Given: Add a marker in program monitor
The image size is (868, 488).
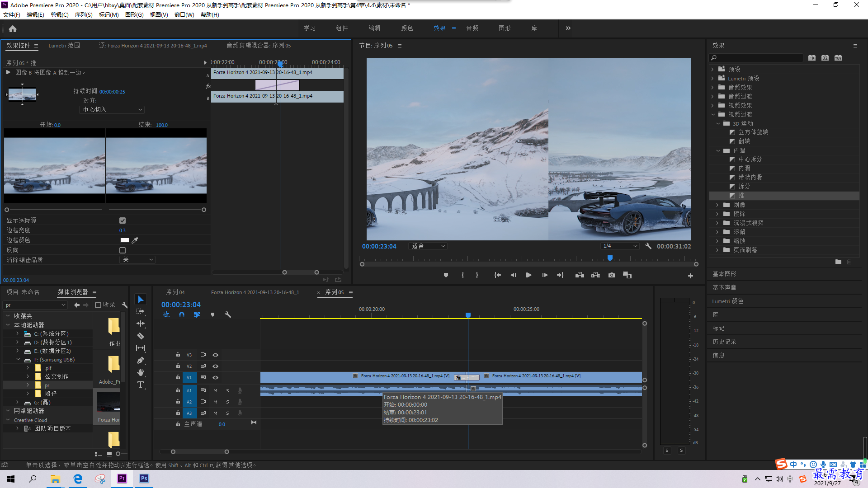Looking at the screenshot, I should click(446, 275).
